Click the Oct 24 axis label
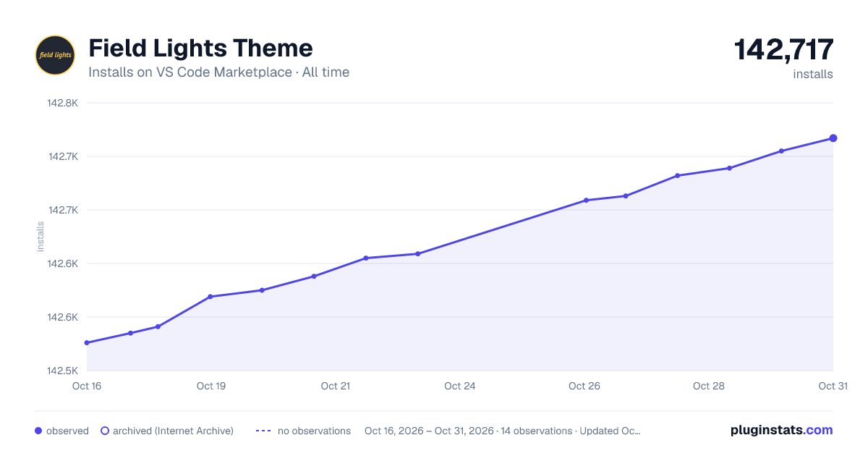 click(x=460, y=386)
